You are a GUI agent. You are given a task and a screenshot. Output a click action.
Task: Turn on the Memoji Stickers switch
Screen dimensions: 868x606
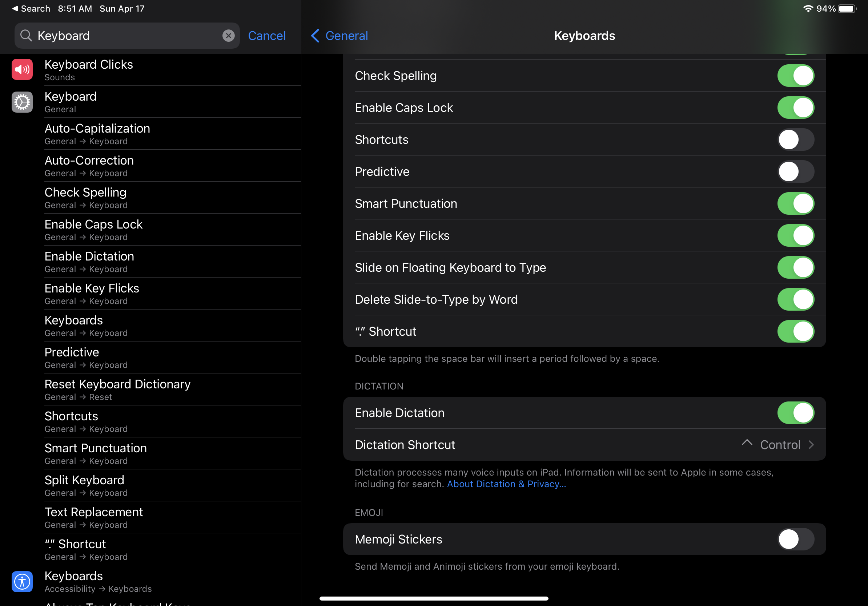(795, 539)
